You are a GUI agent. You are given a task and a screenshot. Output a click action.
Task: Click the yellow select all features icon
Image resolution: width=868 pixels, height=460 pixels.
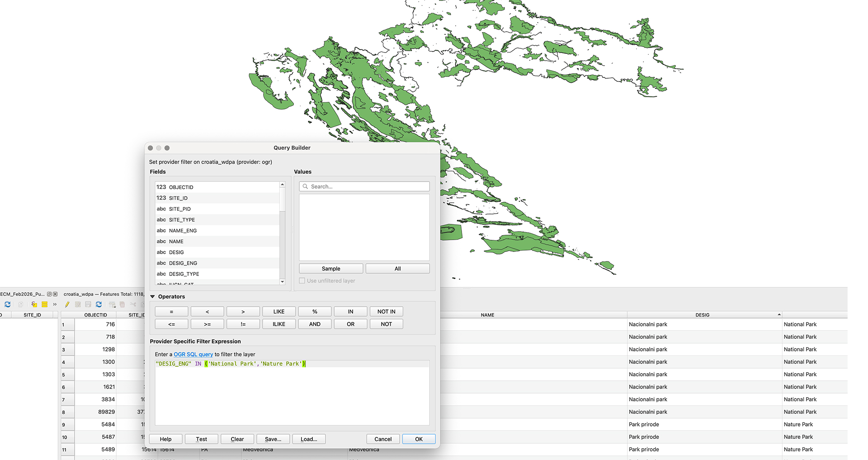44,304
